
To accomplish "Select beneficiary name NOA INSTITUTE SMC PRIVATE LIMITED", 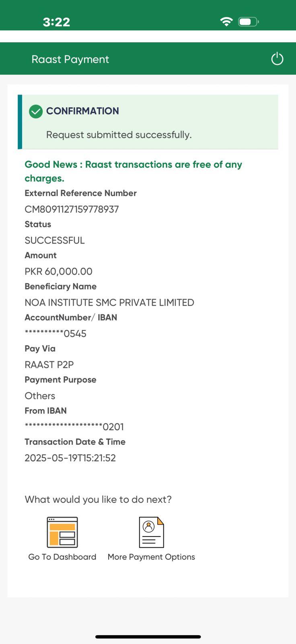I will pyautogui.click(x=109, y=302).
